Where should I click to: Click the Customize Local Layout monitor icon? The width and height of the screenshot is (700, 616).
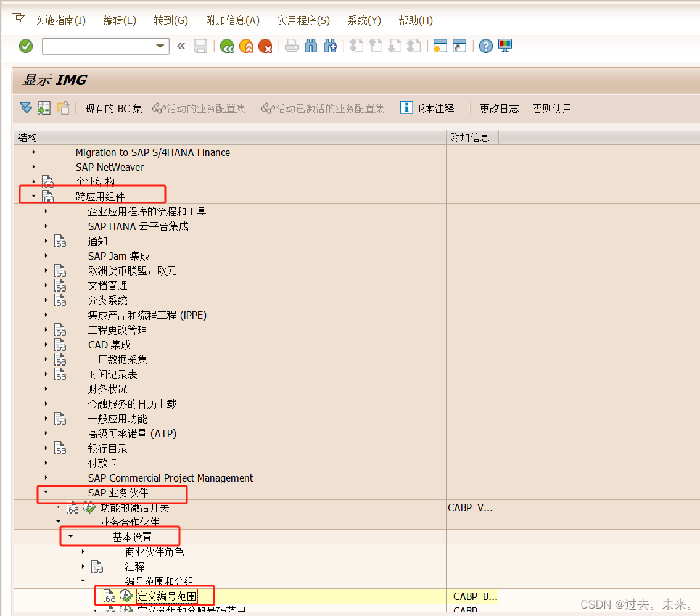pyautogui.click(x=505, y=46)
